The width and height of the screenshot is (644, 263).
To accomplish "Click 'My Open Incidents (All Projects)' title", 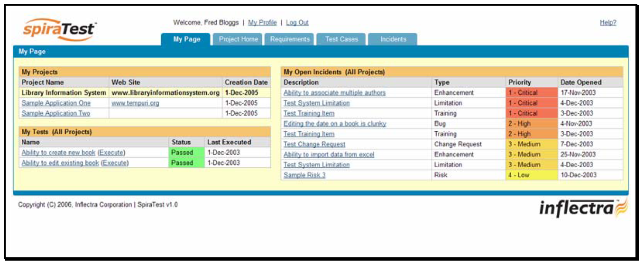I will (334, 72).
